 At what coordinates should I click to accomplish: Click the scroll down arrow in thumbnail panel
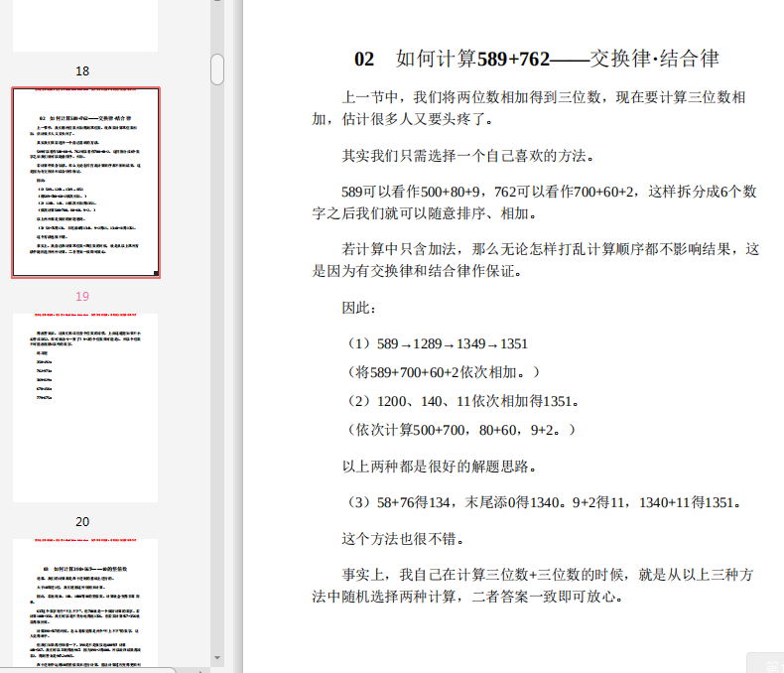(217, 657)
